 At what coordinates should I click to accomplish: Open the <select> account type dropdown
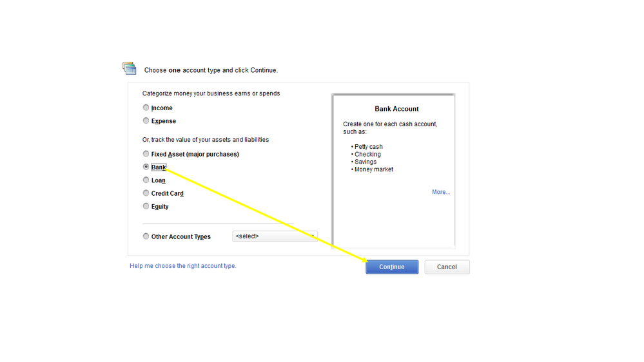[x=275, y=236]
